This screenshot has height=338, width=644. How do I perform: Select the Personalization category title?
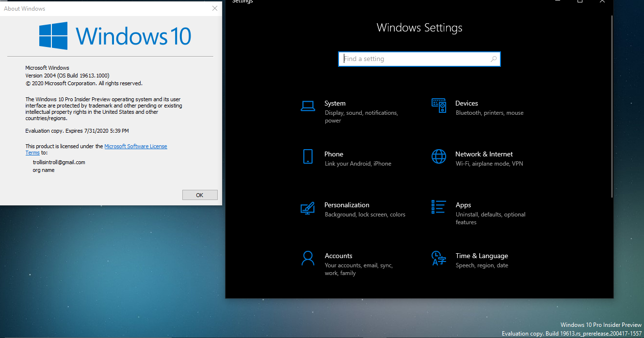[347, 205]
